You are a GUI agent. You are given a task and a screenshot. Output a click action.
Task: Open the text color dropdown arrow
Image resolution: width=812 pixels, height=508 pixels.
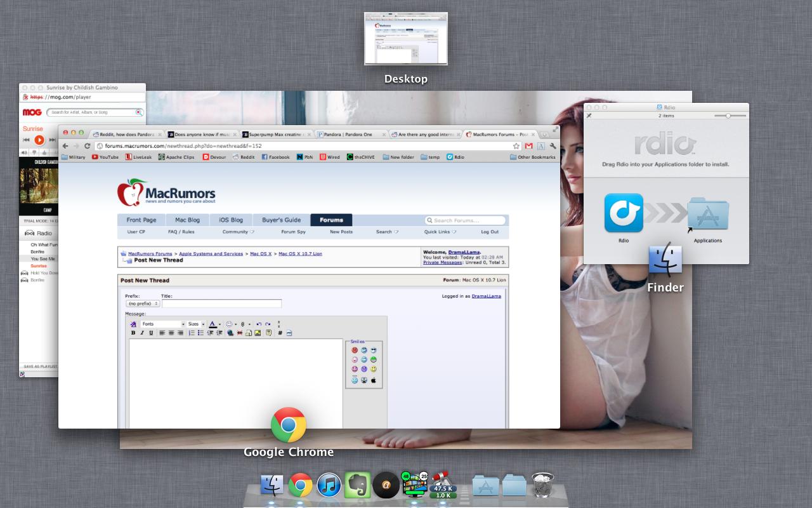pos(219,324)
